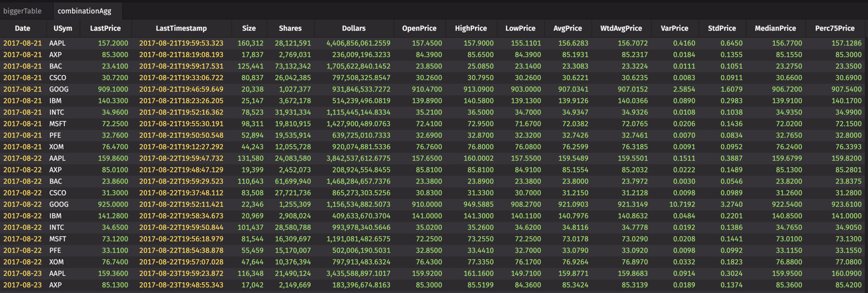
Task: Click Shares value 2,769,031
Action: (x=294, y=55)
